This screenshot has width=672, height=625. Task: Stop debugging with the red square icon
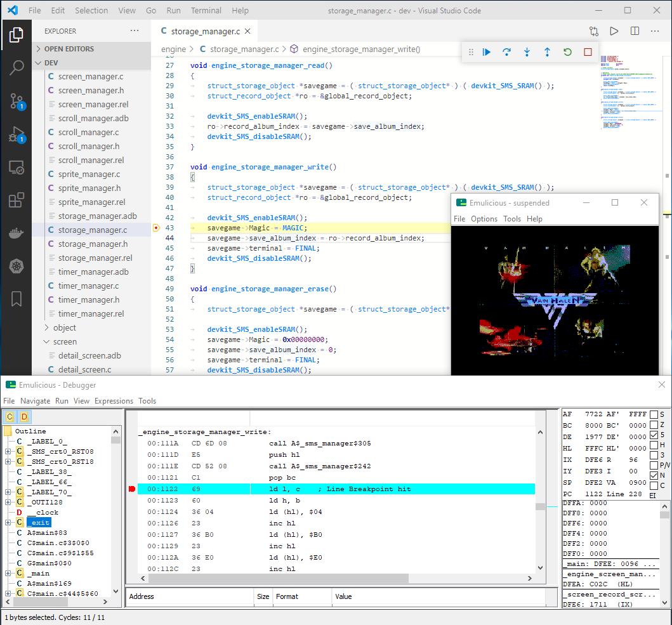(588, 52)
